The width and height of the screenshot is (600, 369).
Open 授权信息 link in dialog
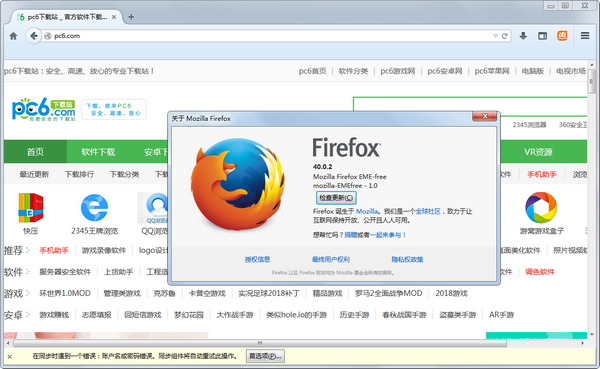tap(258, 260)
